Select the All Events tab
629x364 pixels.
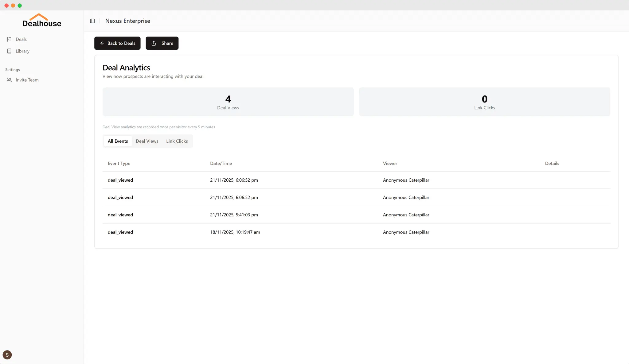118,141
